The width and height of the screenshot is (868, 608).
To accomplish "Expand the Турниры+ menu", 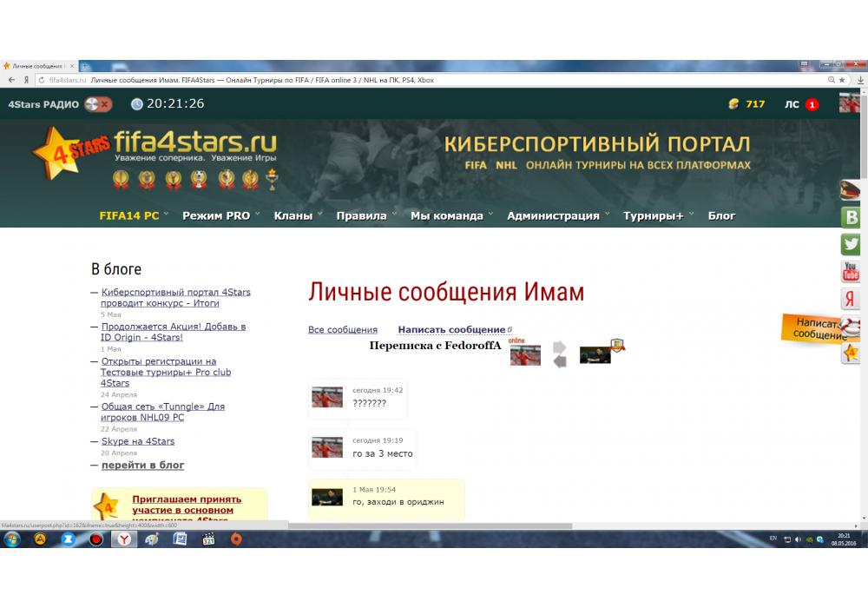I will click(653, 215).
